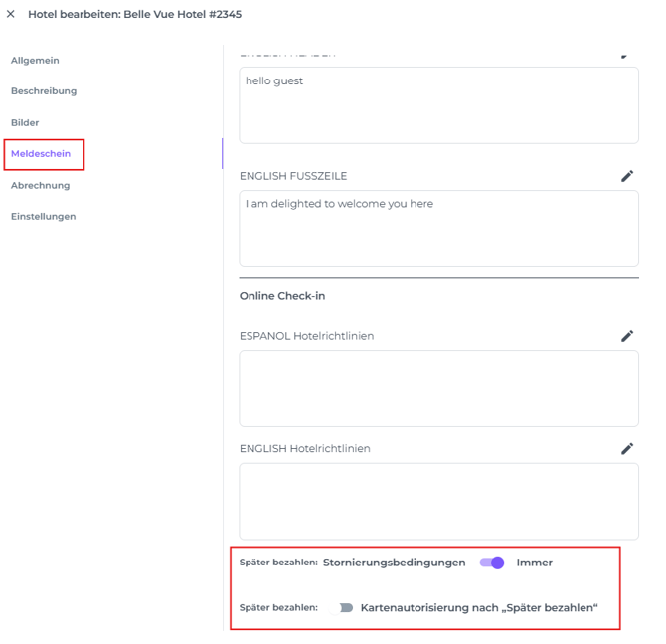
Task: Click the empty ESPANOL Hotelrichtlinien text area
Action: 438,389
